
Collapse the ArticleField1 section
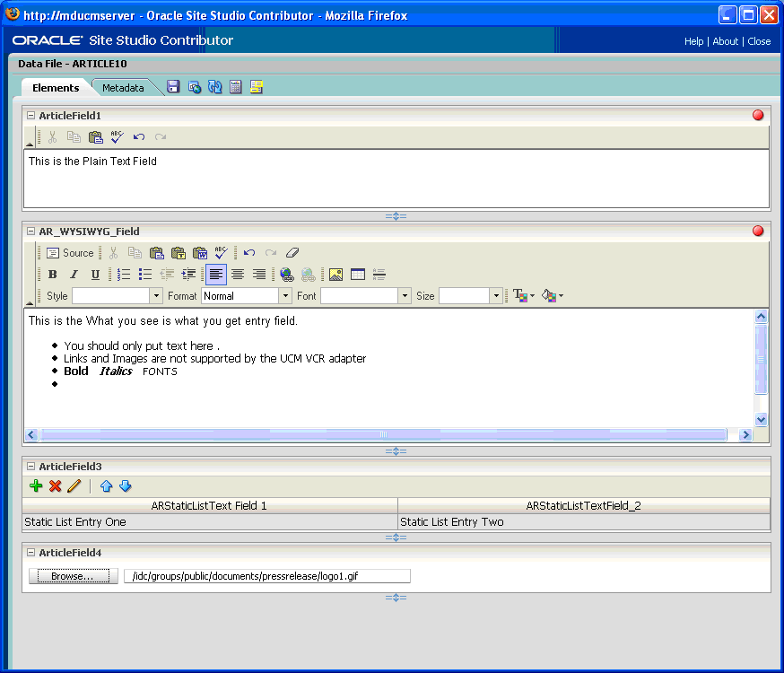click(x=30, y=115)
